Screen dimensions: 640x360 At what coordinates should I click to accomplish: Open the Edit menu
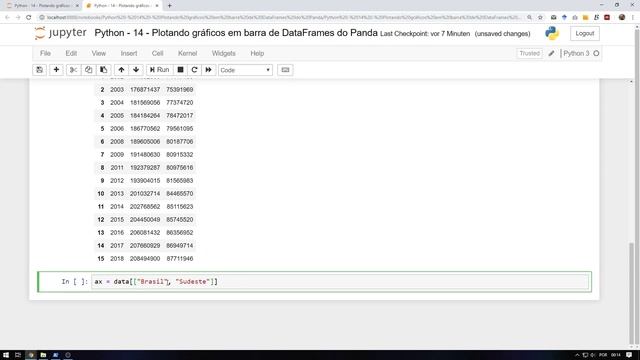point(71,53)
